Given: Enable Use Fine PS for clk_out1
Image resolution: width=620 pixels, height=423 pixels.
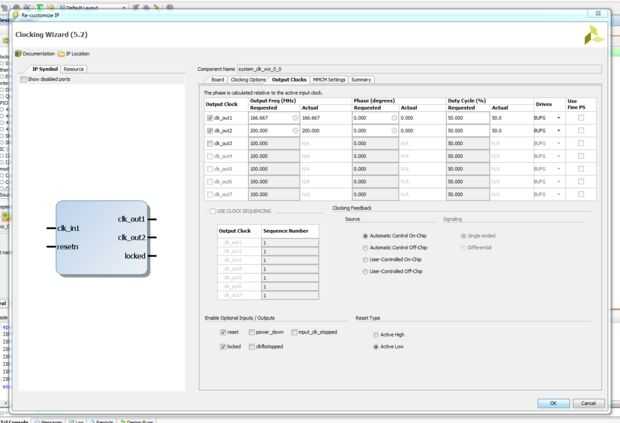Looking at the screenshot, I should tap(580, 118).
